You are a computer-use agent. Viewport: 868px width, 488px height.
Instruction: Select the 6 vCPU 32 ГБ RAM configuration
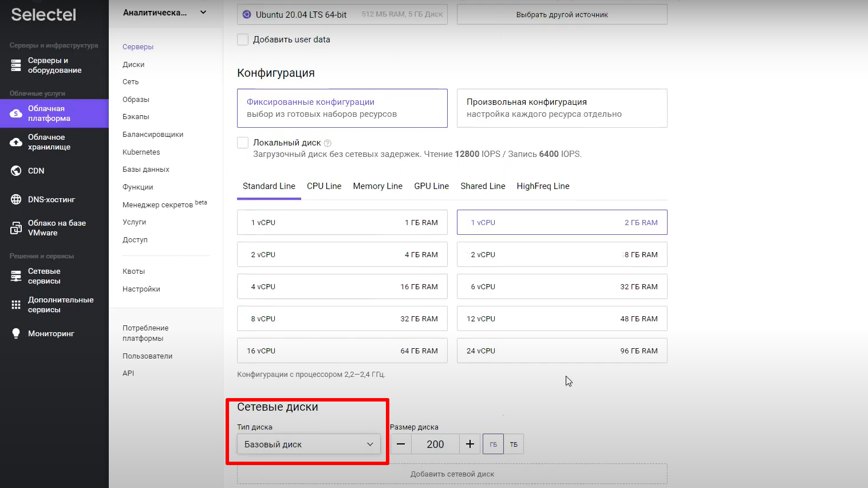562,286
